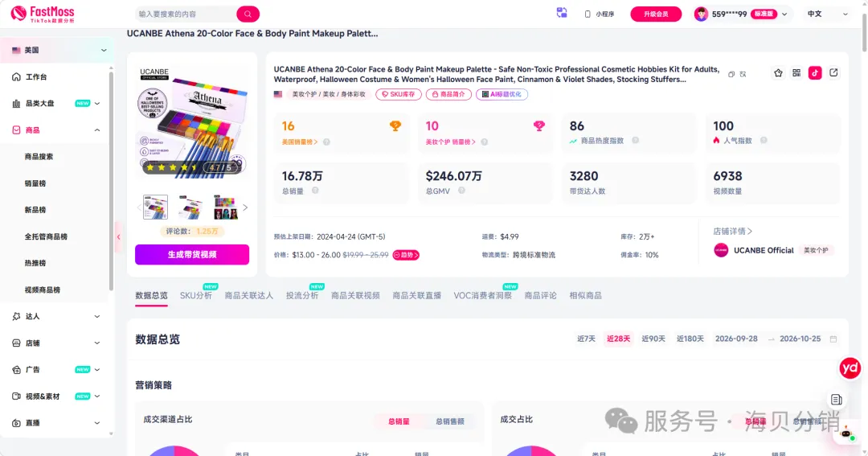Select the 近28天 time range
This screenshot has height=456, width=868.
[618, 339]
